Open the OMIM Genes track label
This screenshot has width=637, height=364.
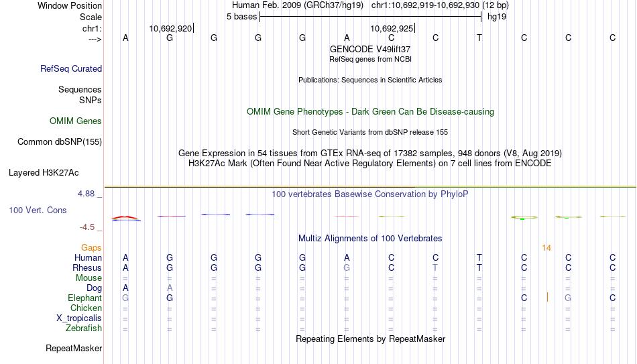pyautogui.click(x=76, y=121)
